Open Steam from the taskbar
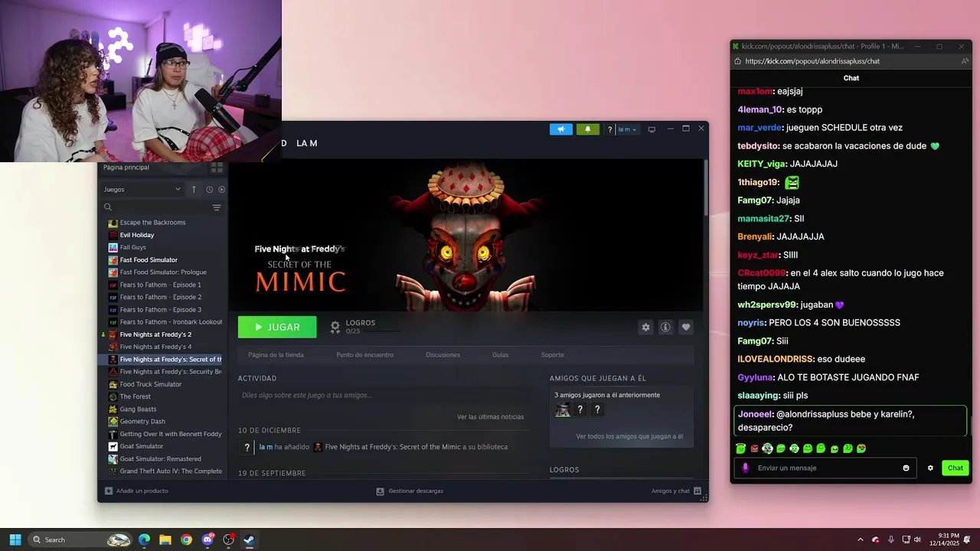Viewport: 980px width, 551px height. 249,540
